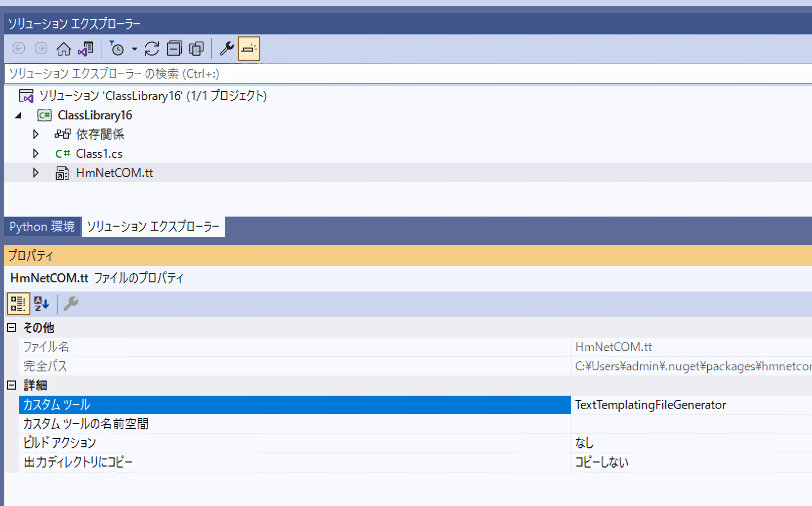812x506 pixels.
Task: Toggle Preview Selected Items button
Action: pos(249,49)
